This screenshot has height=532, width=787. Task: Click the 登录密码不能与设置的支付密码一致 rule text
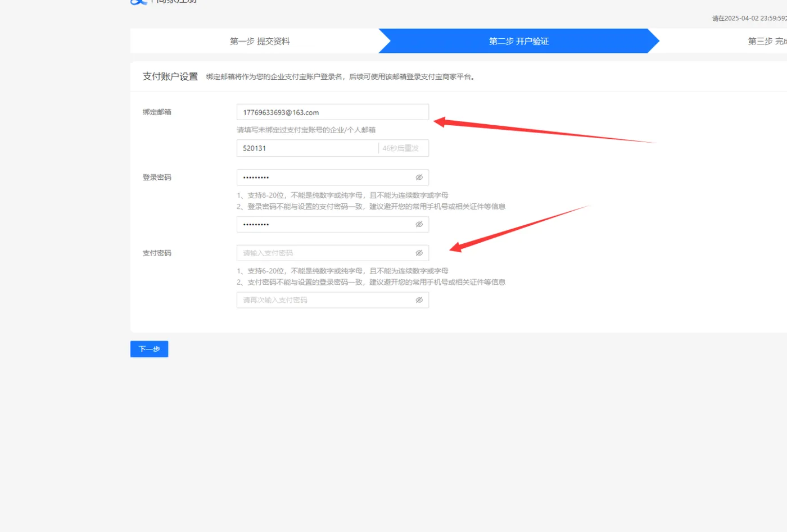click(371, 207)
